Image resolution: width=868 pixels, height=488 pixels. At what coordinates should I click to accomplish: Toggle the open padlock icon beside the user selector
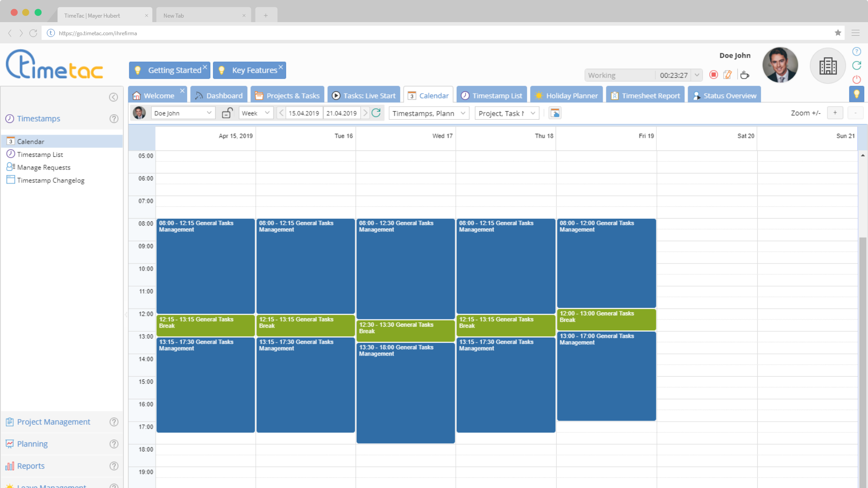227,113
